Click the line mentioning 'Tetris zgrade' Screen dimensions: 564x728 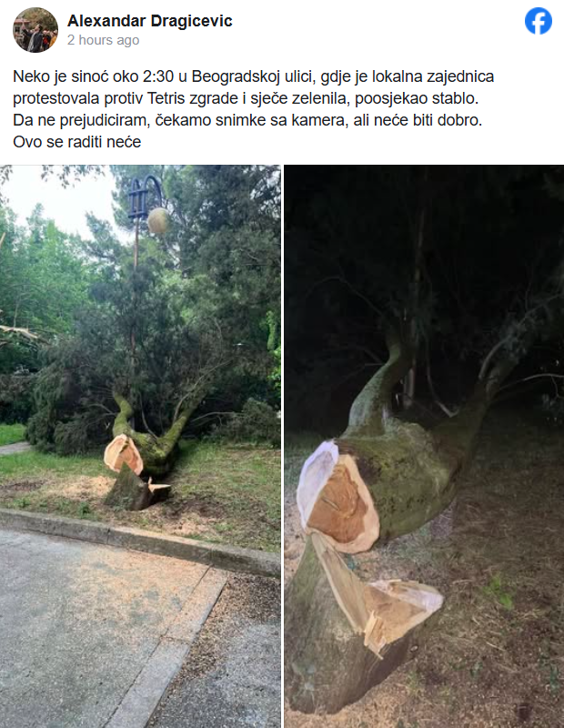(x=246, y=98)
